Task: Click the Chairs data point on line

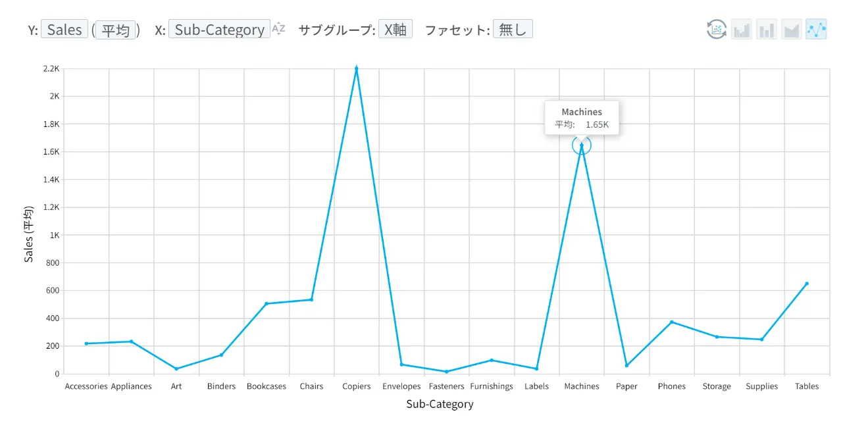Action: [x=311, y=299]
